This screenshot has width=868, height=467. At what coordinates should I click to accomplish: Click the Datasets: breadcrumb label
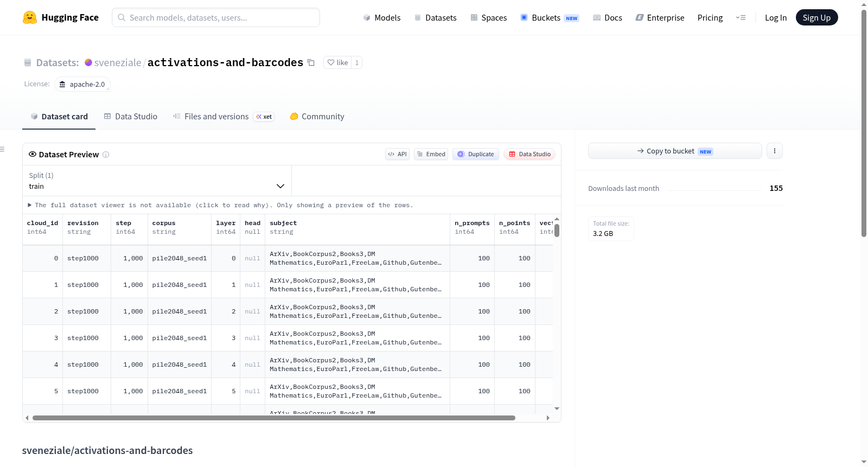[x=58, y=62]
